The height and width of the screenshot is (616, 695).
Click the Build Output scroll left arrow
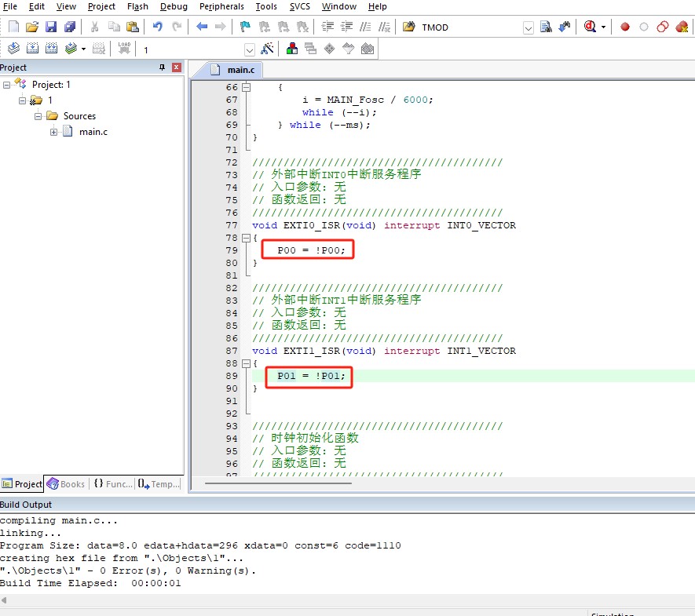tap(4, 600)
